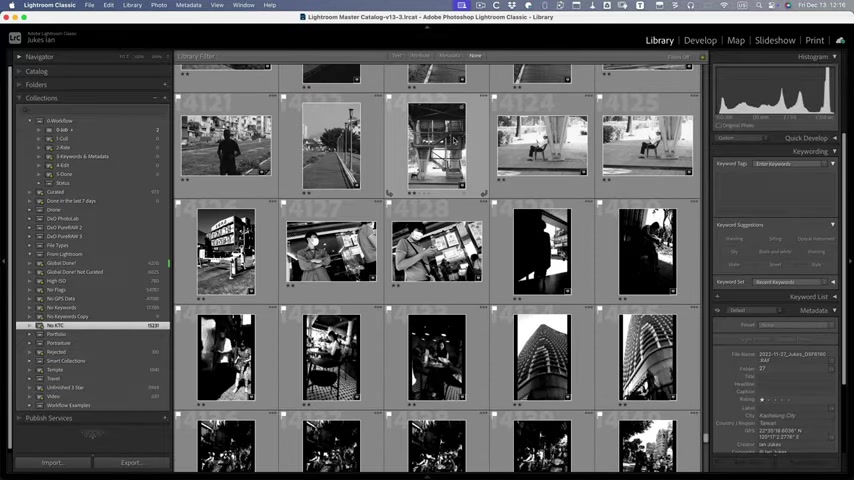Expand the Folders panel
Image resolution: width=854 pixels, height=480 pixels.
(x=19, y=84)
